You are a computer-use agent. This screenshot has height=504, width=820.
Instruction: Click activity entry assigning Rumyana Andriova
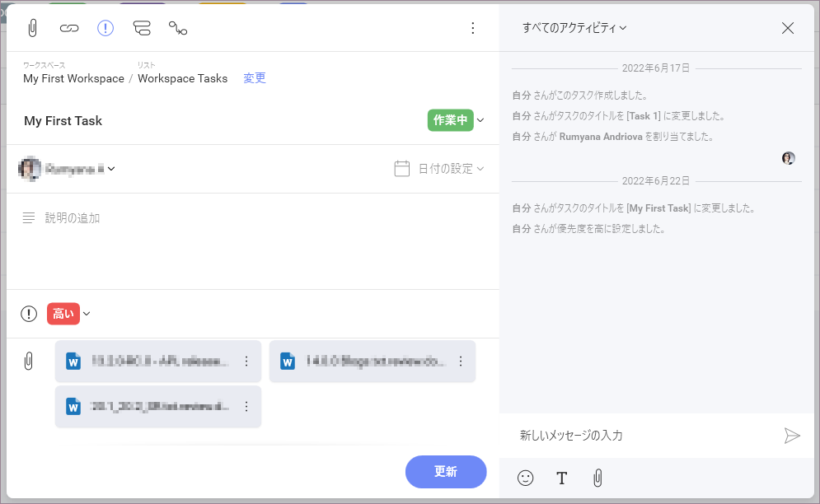click(612, 137)
